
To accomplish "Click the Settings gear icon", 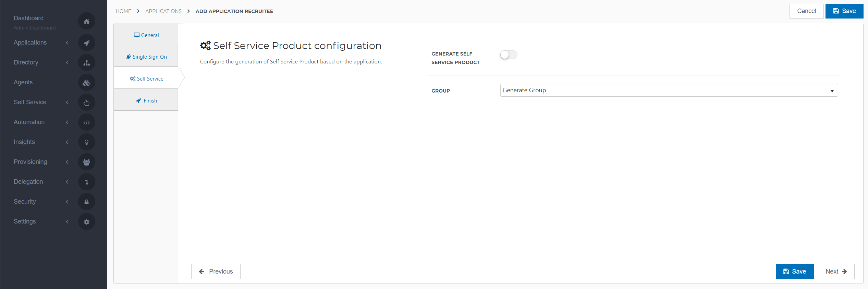I will click(x=86, y=222).
